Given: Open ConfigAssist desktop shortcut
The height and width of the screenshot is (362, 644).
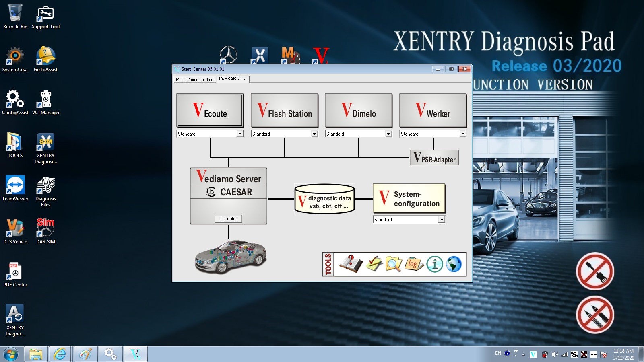Looking at the screenshot, I should [x=15, y=103].
